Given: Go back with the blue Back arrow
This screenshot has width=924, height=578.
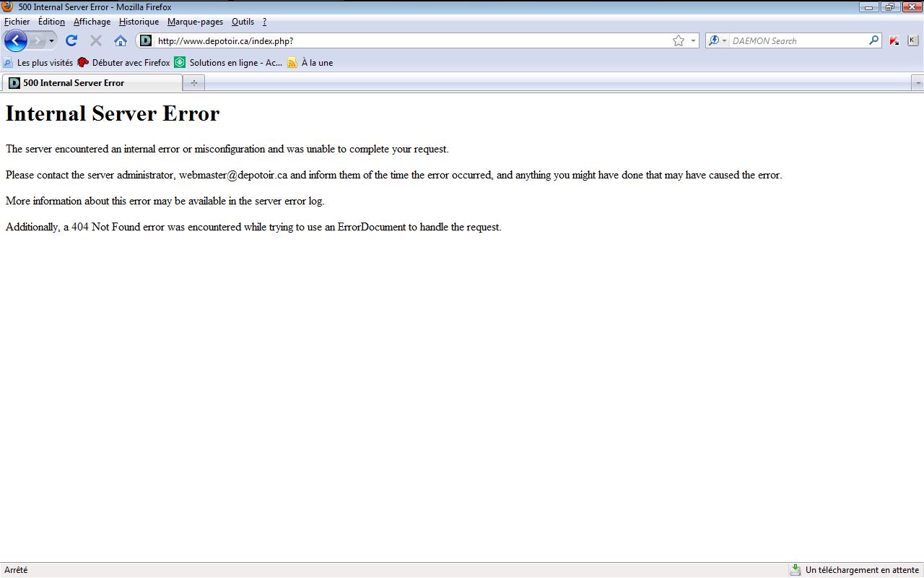Looking at the screenshot, I should (15, 40).
